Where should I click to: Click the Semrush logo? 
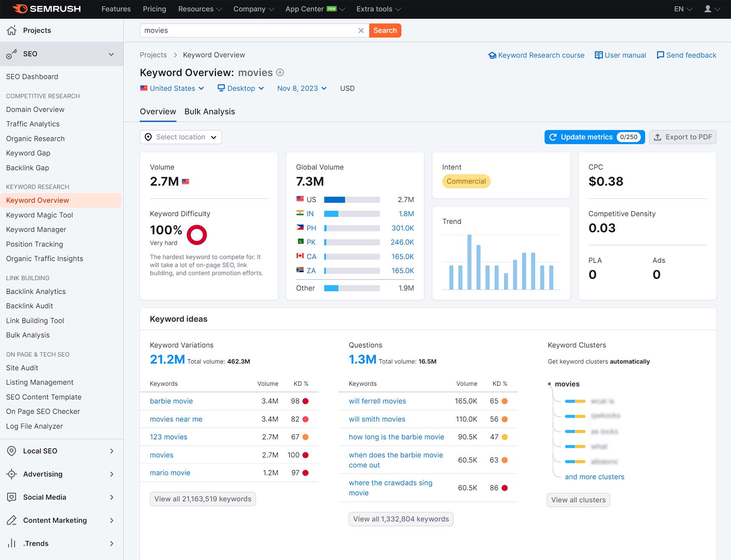point(46,9)
